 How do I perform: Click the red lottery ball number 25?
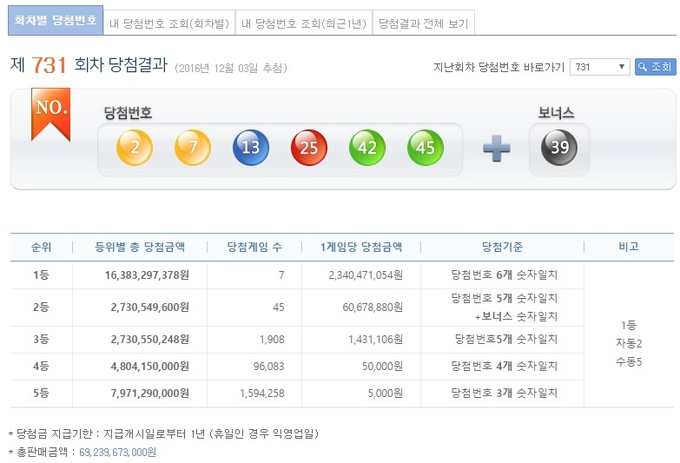tap(309, 148)
